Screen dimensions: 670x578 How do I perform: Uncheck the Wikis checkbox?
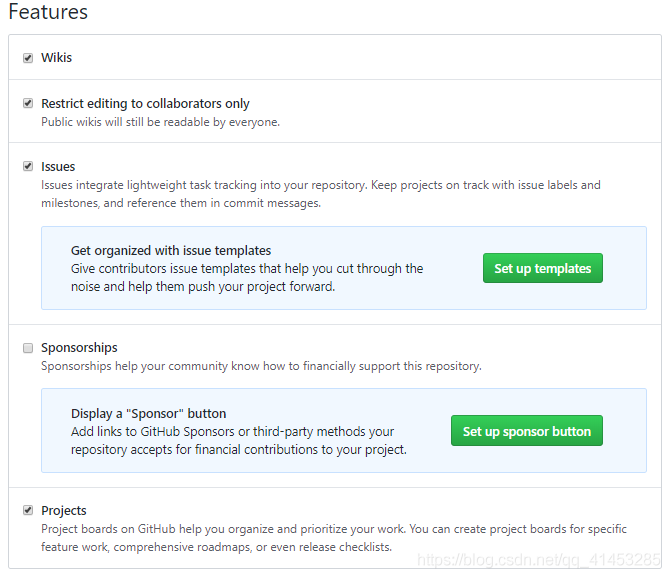pyautogui.click(x=28, y=58)
